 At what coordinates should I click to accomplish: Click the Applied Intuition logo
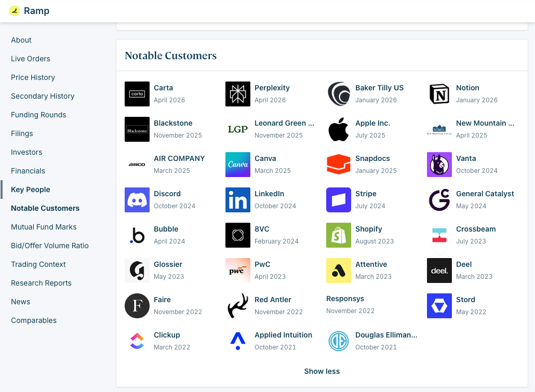point(238,341)
